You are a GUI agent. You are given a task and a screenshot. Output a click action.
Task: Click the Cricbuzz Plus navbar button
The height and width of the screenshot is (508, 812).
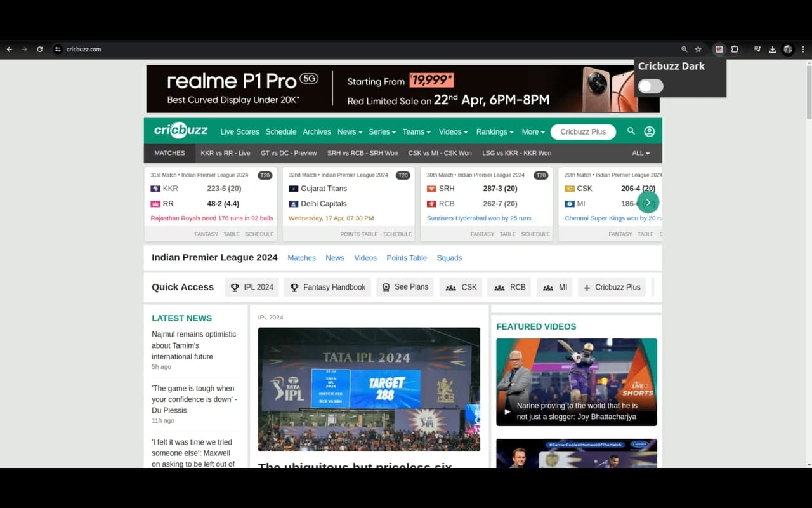pos(583,132)
